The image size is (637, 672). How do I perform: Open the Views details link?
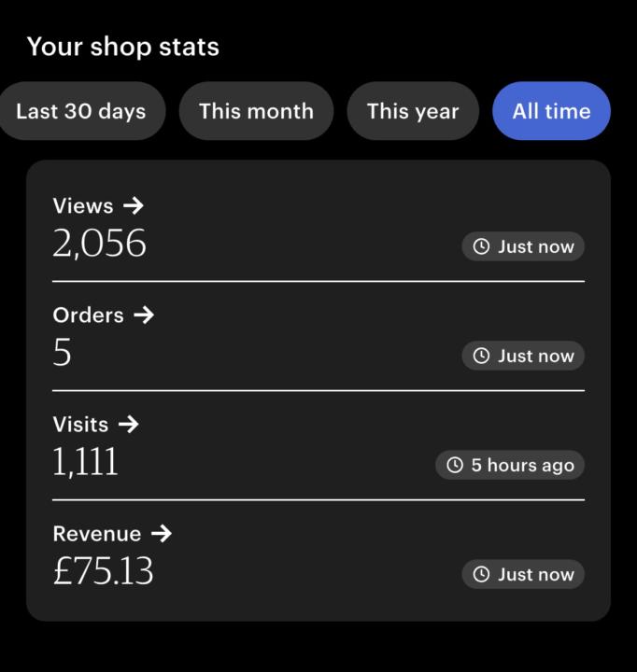tap(83, 205)
